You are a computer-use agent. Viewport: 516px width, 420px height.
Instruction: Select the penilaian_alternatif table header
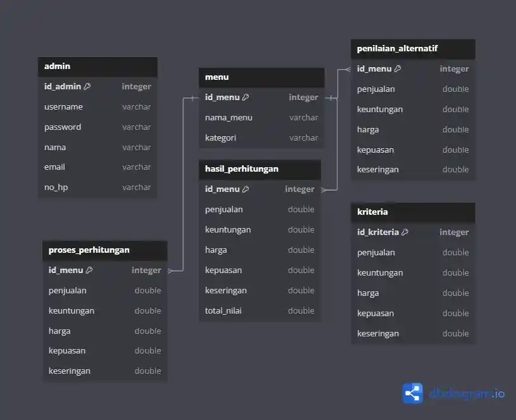[413, 49]
